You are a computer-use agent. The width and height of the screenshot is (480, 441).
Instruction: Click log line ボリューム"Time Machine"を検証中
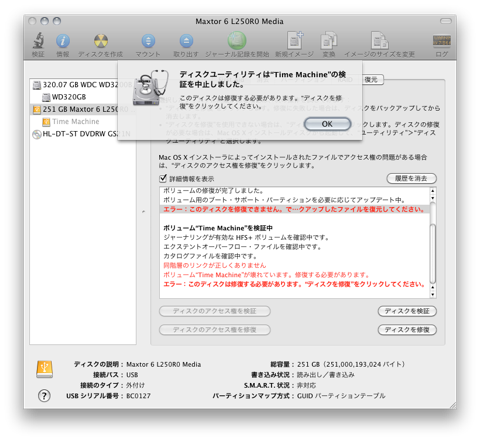pyautogui.click(x=218, y=228)
